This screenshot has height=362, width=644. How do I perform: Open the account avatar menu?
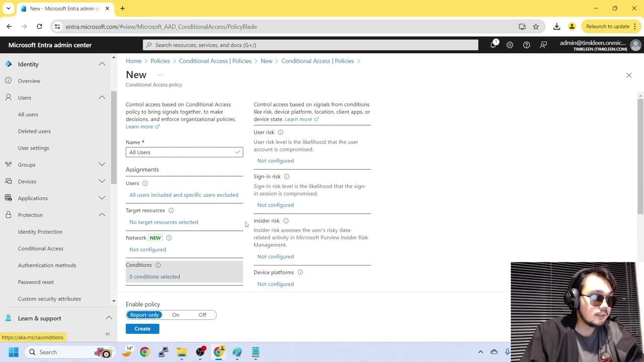tap(635, 45)
